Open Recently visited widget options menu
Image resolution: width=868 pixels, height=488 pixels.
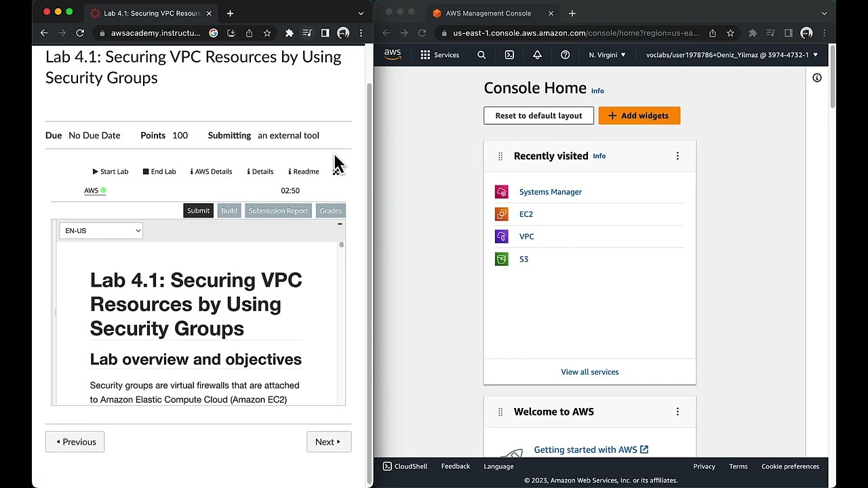(677, 156)
